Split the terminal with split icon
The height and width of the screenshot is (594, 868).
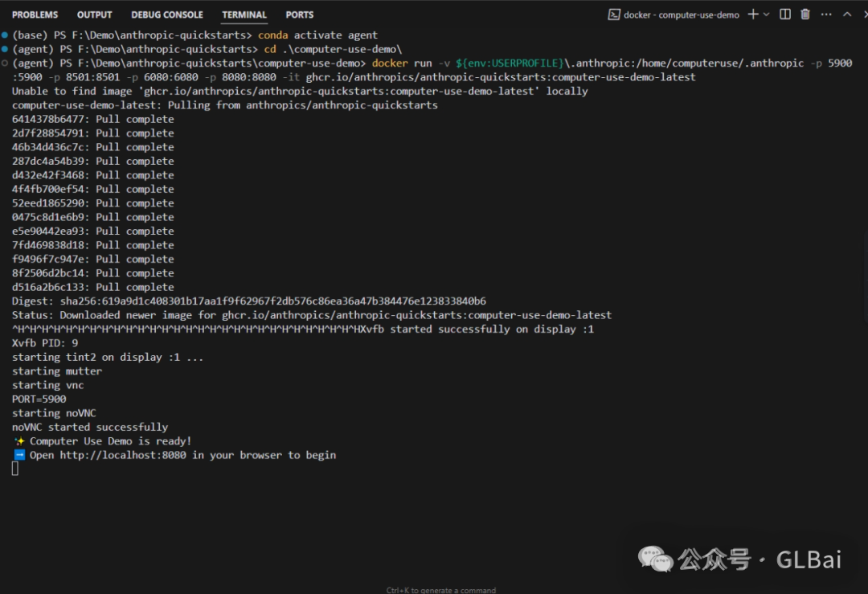pos(785,14)
